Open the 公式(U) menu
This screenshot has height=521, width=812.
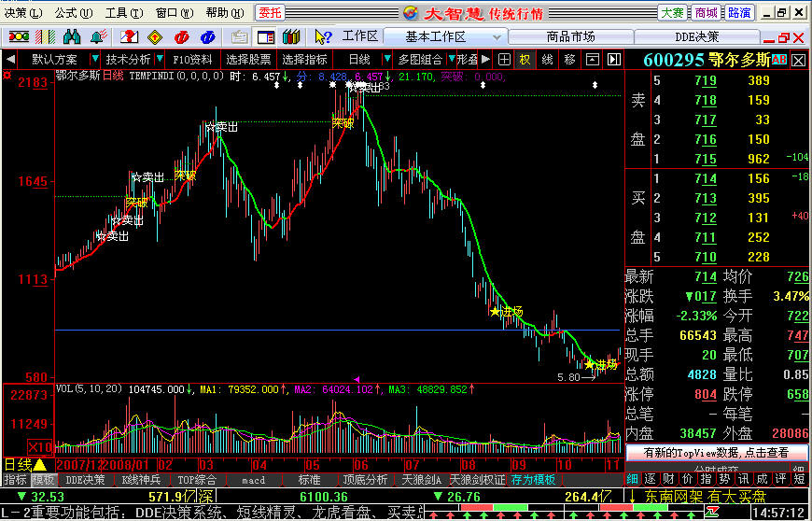click(x=74, y=13)
